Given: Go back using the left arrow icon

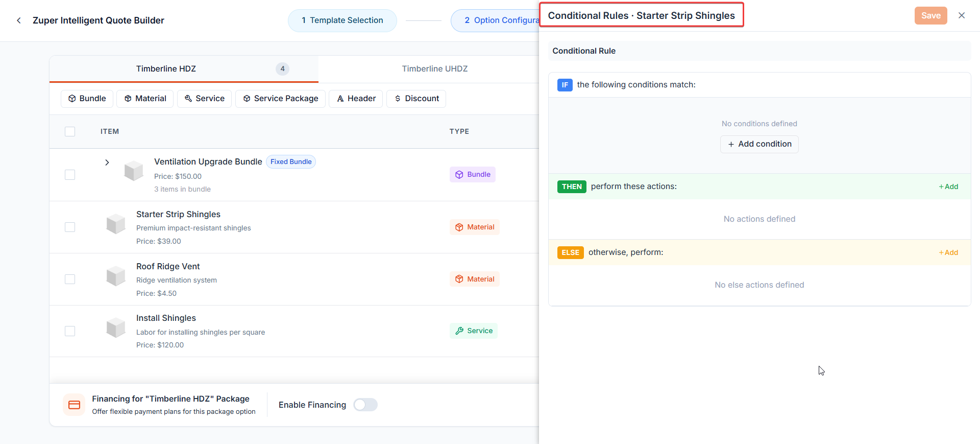Looking at the screenshot, I should (x=19, y=20).
